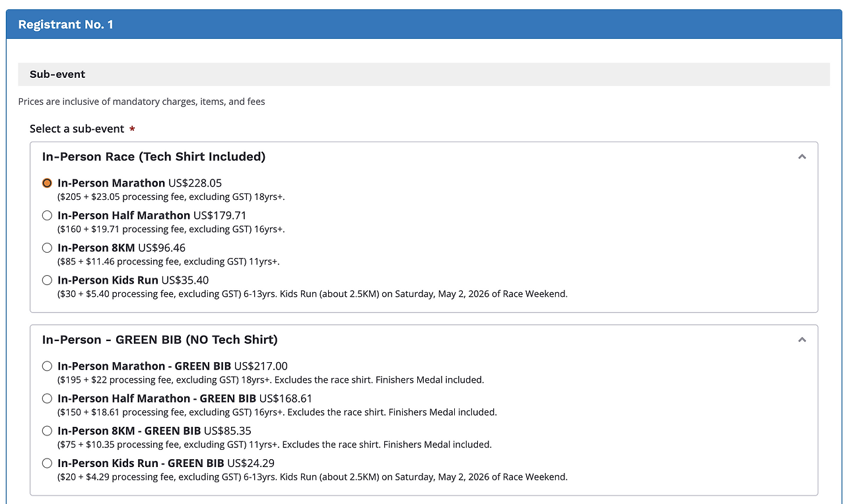
Task: Click the '($20 + $4.29 processing fee' description
Action: 312,477
